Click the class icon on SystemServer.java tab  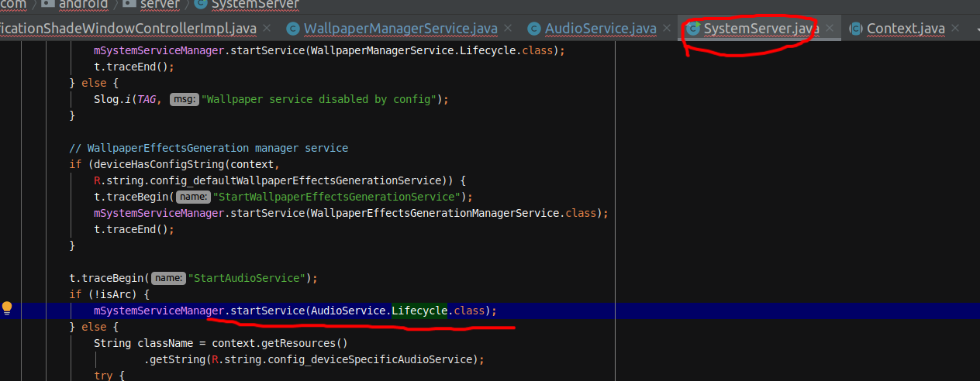coord(692,29)
